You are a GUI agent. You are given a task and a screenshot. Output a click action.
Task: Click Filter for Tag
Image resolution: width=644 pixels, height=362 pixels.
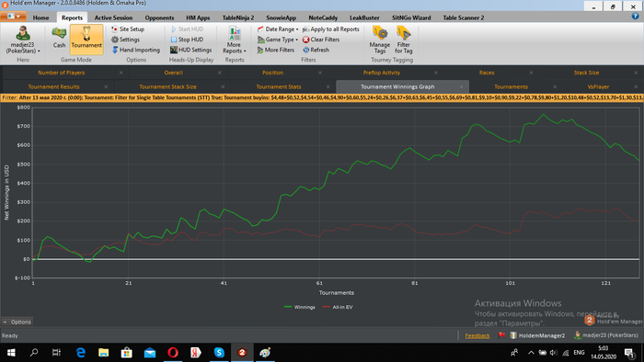[403, 40]
